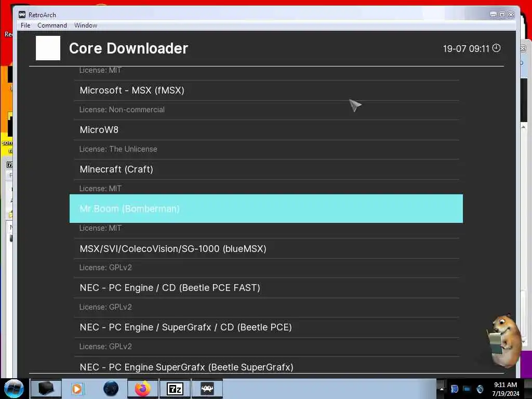Open the dark globe browser taskbar icon

point(111,389)
